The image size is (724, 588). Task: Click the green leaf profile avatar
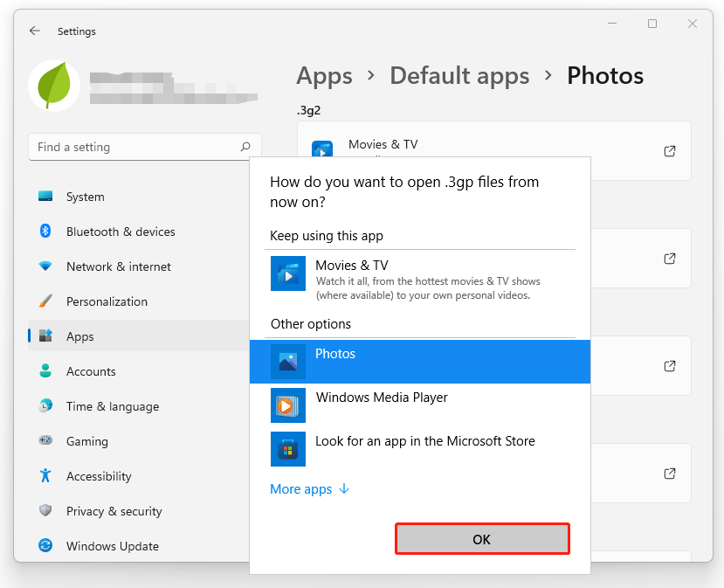coord(54,86)
